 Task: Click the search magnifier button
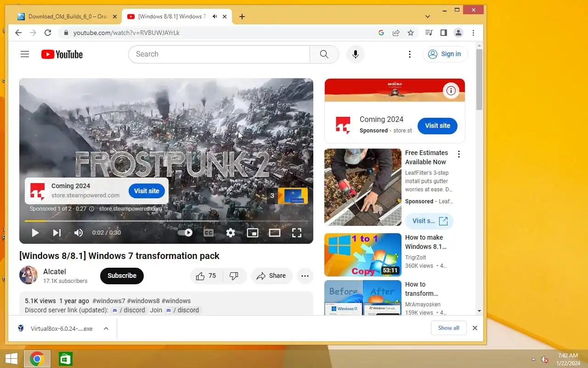tap(324, 54)
